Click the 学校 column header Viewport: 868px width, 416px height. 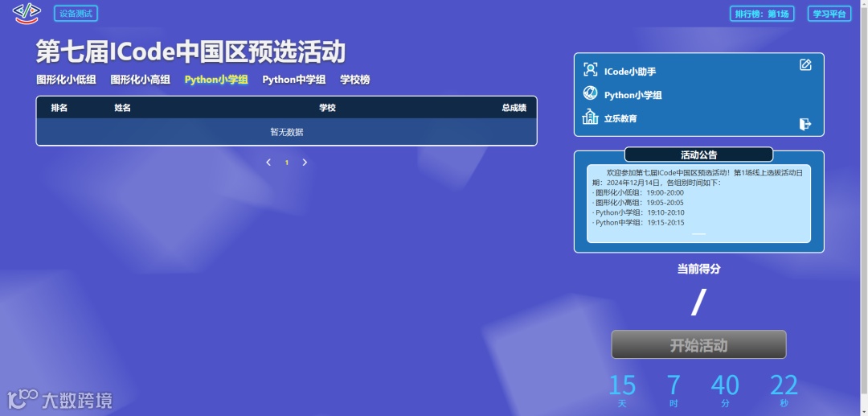pos(327,108)
